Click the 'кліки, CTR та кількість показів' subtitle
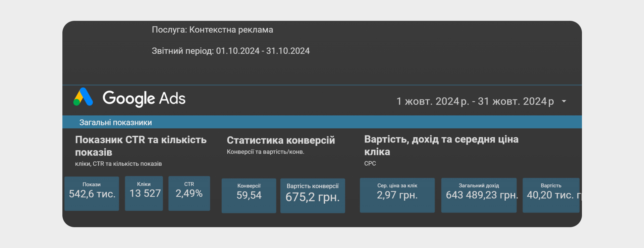The height and width of the screenshot is (248, 644). (118, 164)
